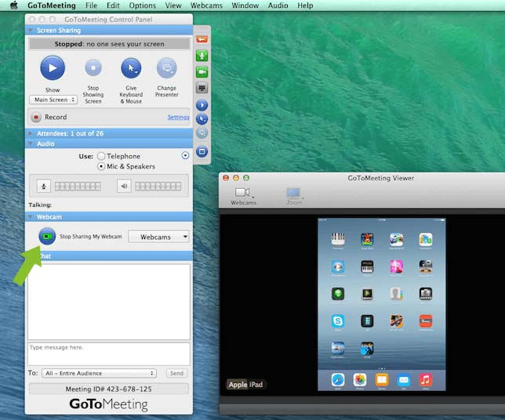The height and width of the screenshot is (420, 505).
Task: Select the Telephone audio option
Action: [101, 156]
